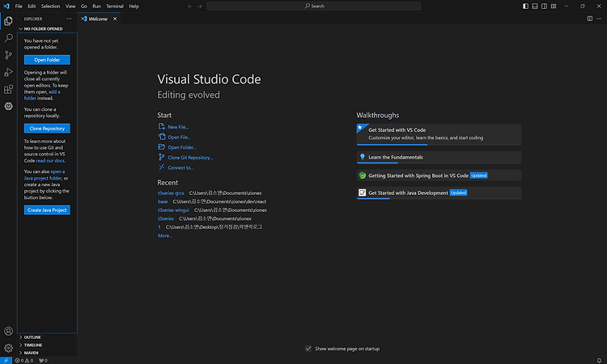Click the add a folder link

[x=42, y=95]
